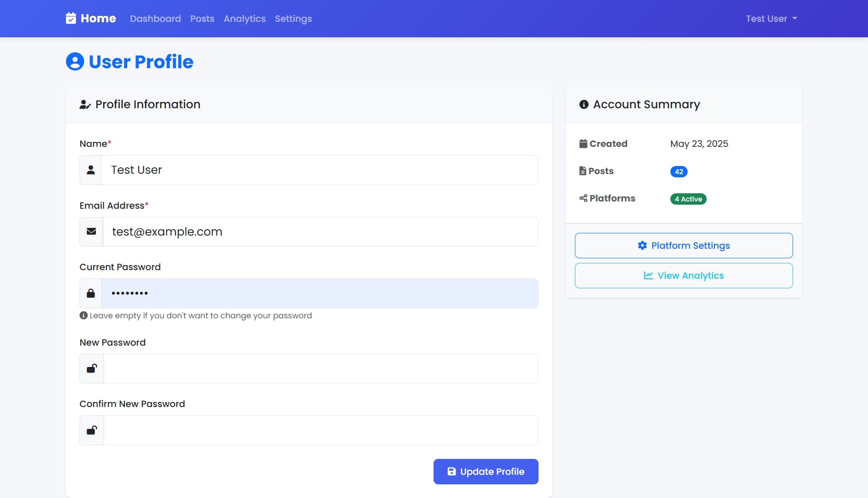
Task: Open Platform Settings
Action: point(683,245)
